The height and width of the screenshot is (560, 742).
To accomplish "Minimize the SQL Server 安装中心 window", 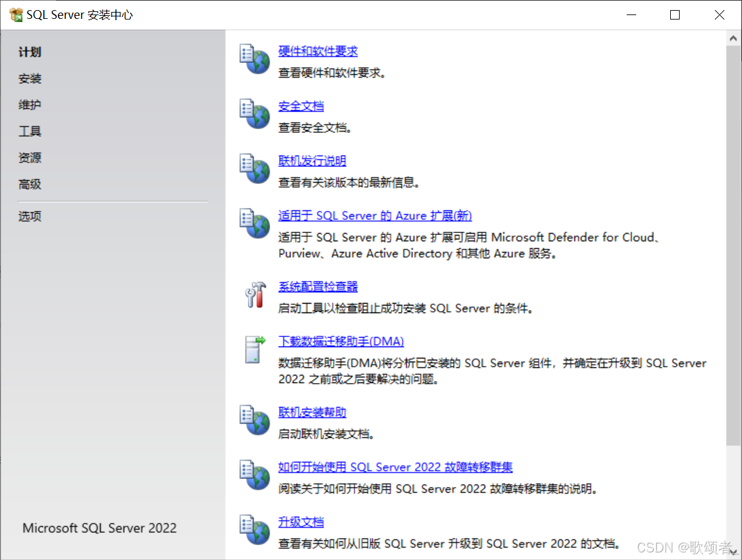I will click(631, 14).
